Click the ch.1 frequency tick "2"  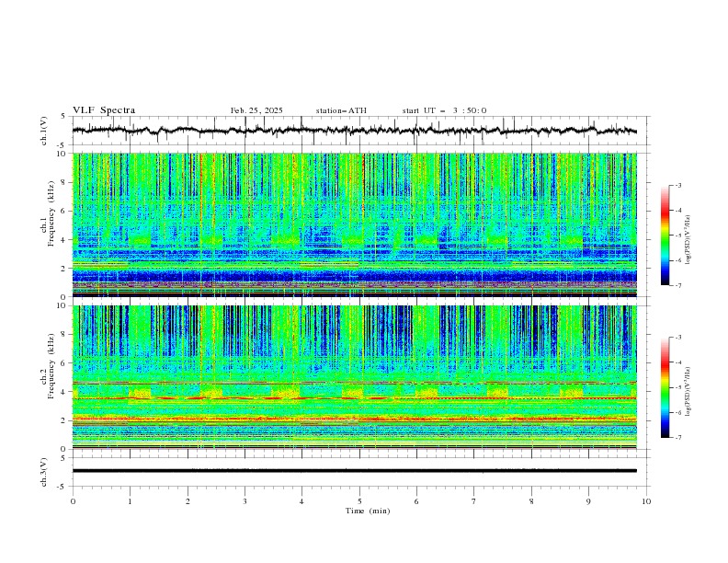[x=65, y=269]
